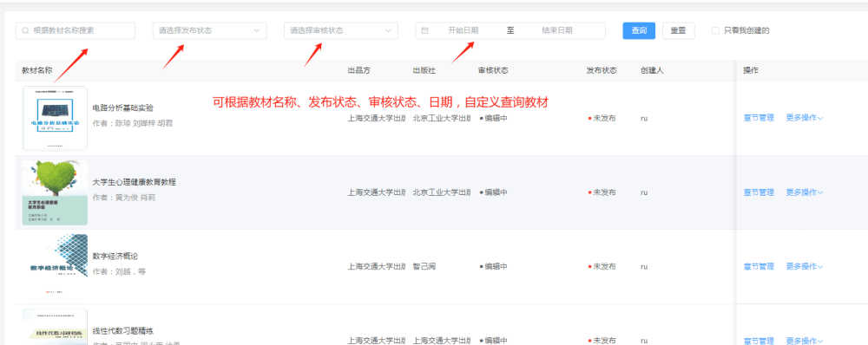Open 章节管理 for 电路分析基础实验
Viewport: 868px width, 345px height.
[759, 118]
